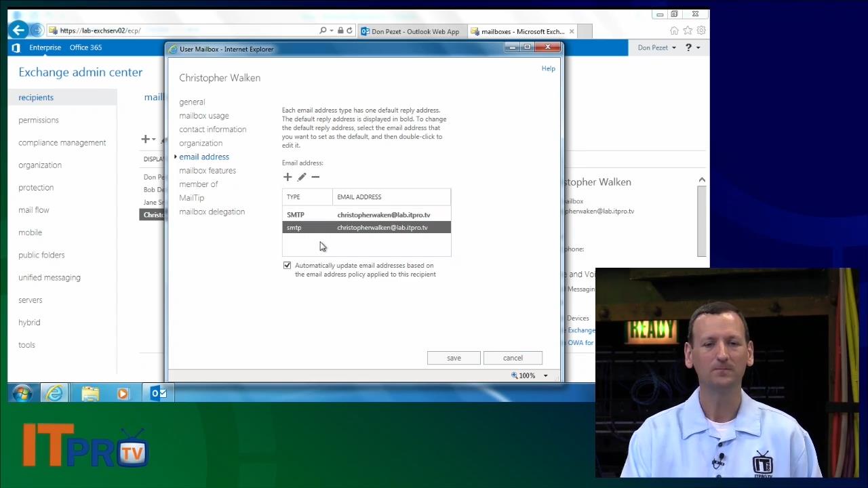Click the browser address bar URL field

pos(183,30)
